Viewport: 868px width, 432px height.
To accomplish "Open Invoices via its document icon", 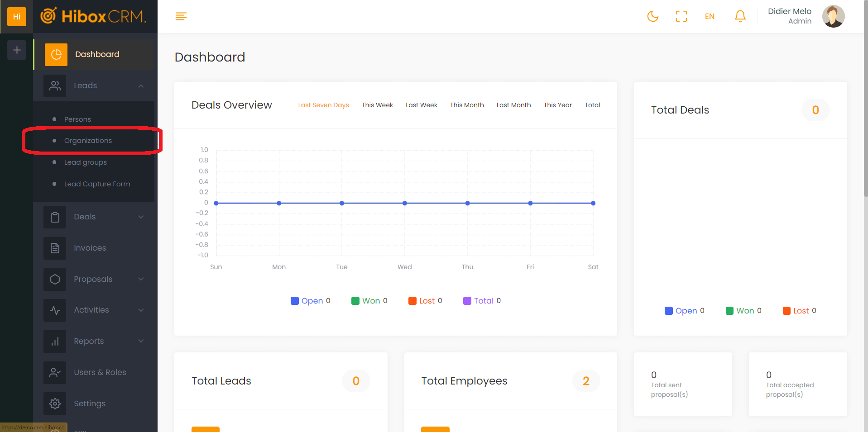I will (55, 248).
